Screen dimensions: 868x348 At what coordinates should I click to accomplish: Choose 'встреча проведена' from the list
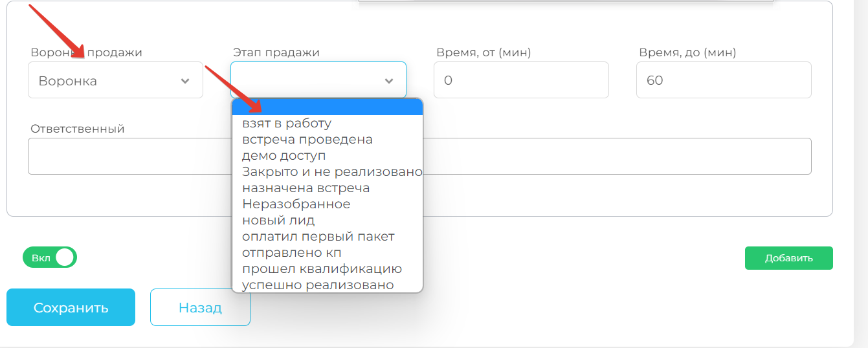307,139
